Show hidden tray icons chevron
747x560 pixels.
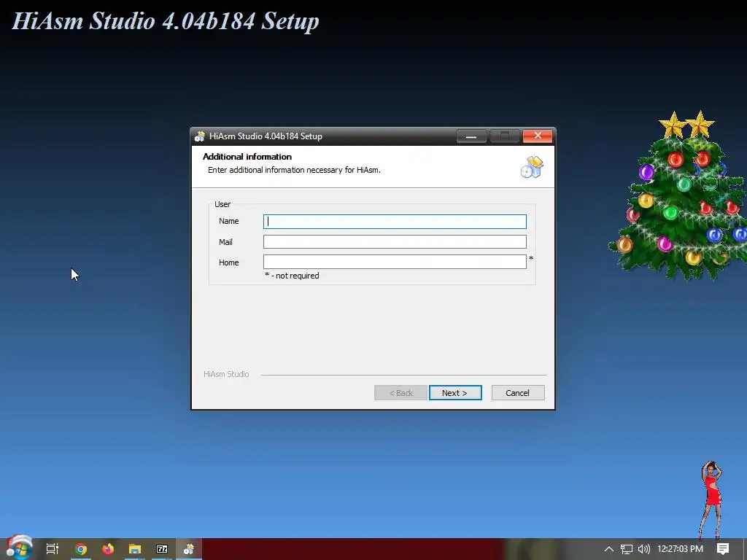coord(609,549)
